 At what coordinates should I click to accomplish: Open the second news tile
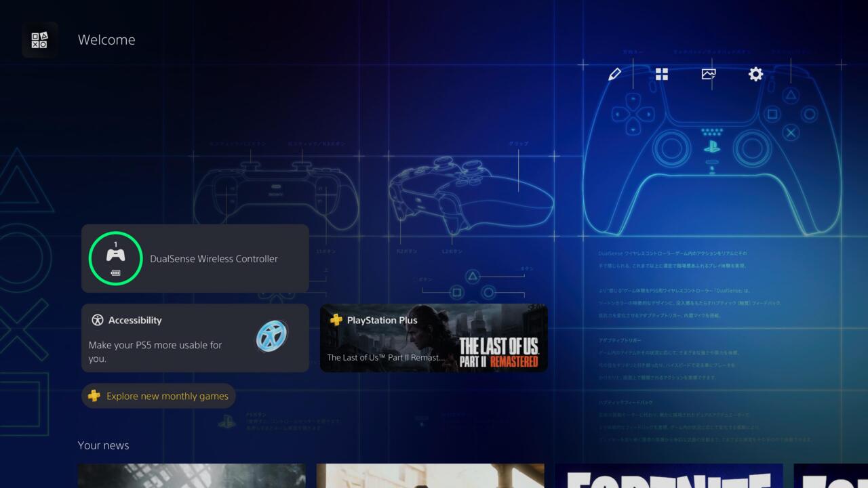point(430,476)
